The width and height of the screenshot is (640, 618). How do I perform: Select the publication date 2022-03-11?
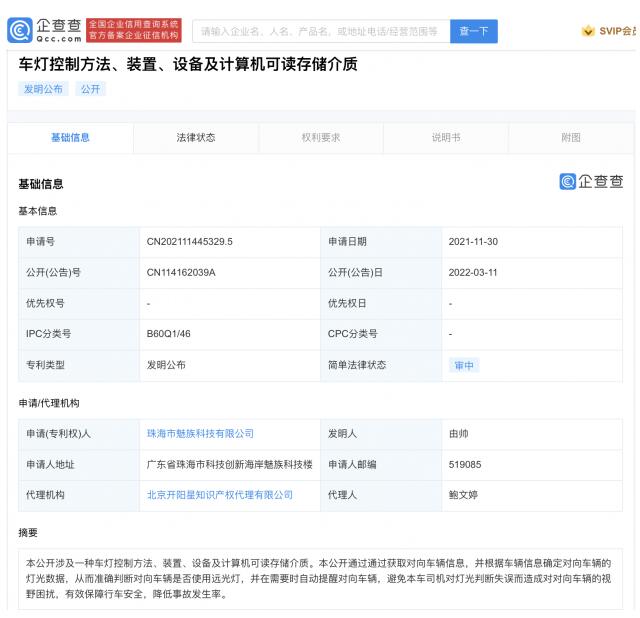click(x=473, y=272)
